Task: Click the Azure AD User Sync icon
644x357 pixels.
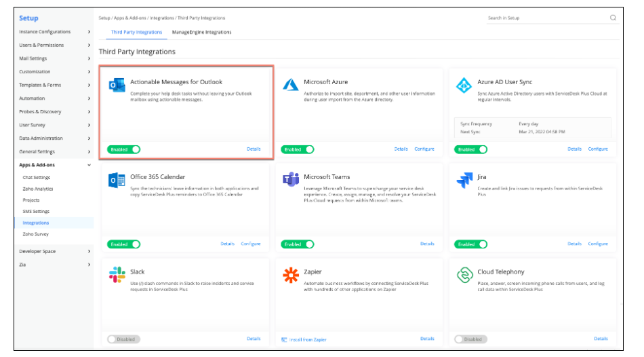Action: [464, 85]
